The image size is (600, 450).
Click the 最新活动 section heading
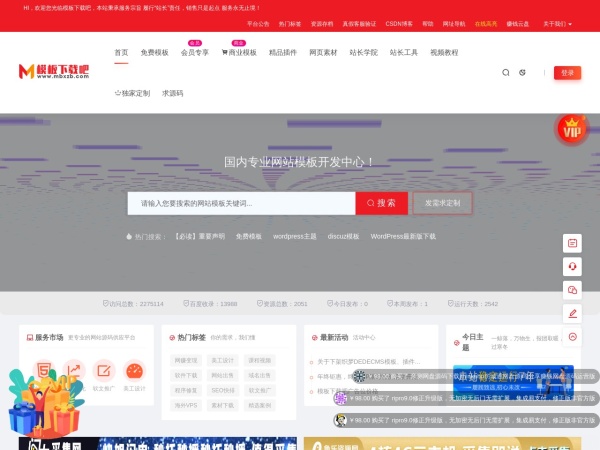(x=334, y=338)
